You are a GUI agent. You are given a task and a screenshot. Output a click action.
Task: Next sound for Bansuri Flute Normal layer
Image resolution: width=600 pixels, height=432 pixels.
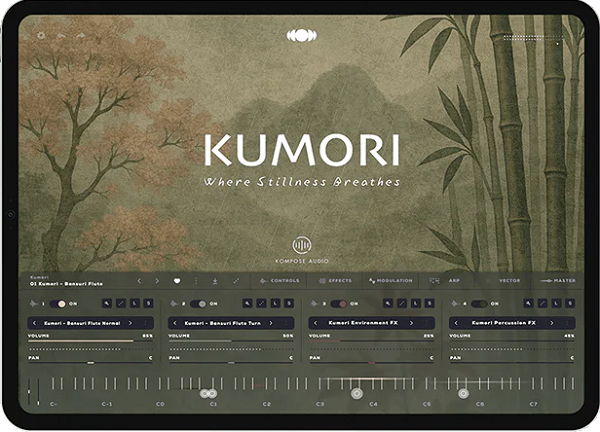(x=130, y=323)
